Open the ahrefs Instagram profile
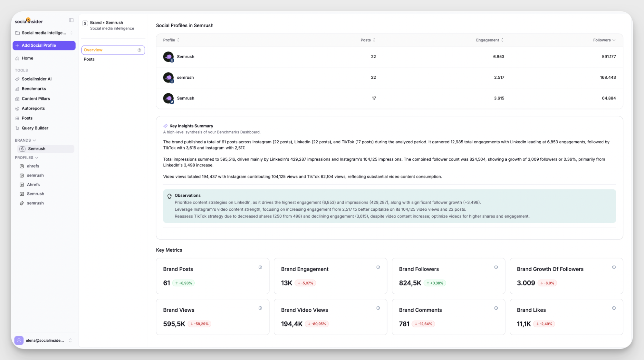The image size is (644, 360). (33, 166)
